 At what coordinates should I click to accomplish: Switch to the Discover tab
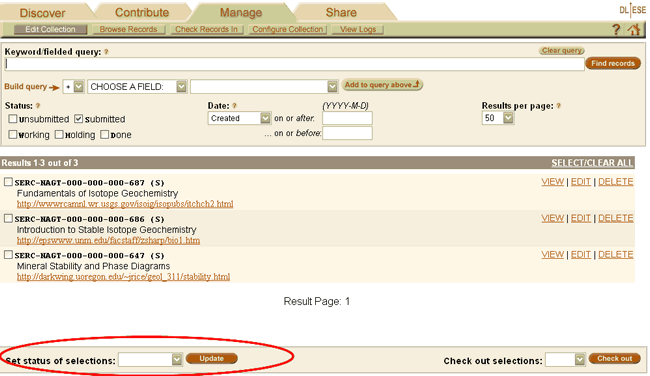click(42, 13)
